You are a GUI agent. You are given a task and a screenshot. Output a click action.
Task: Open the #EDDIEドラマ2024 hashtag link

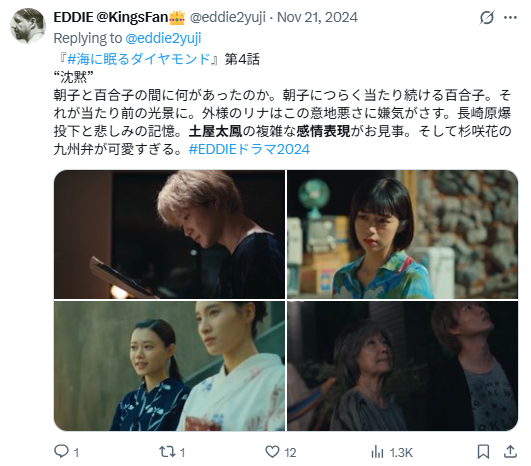point(249,149)
